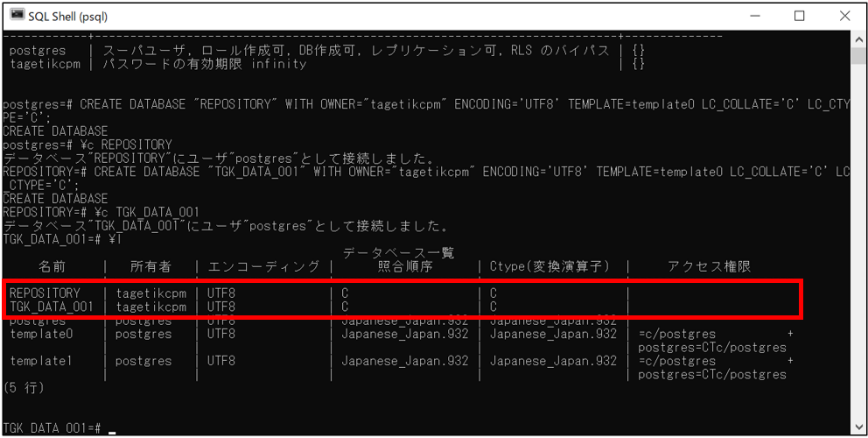
Task: Click the scrollbar down arrow
Action: click(x=859, y=427)
